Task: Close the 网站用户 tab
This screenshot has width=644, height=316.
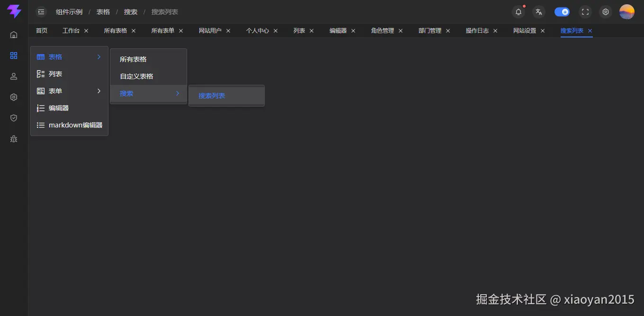Action: coord(228,31)
